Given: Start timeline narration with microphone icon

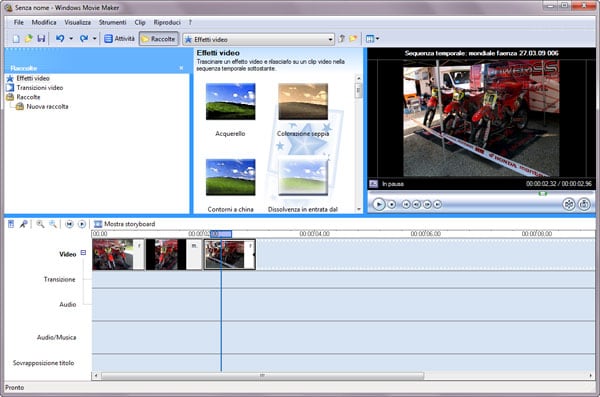Looking at the screenshot, I should (x=23, y=224).
